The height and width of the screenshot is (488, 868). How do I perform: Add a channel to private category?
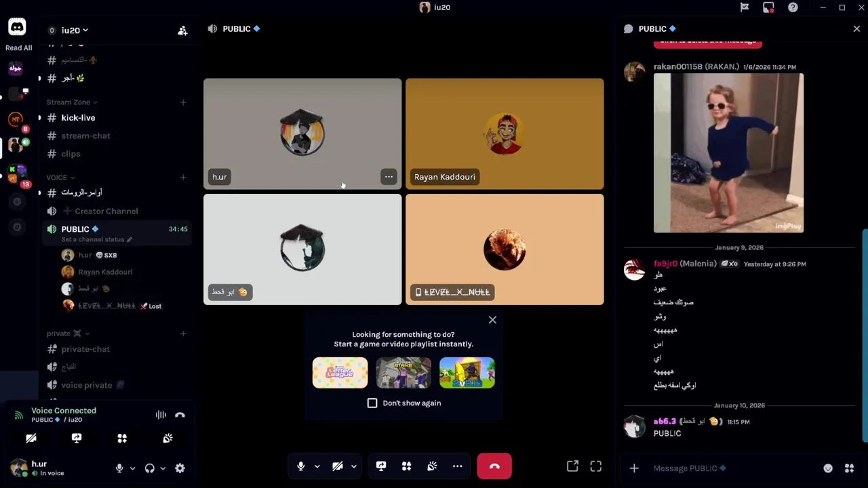pyautogui.click(x=183, y=333)
